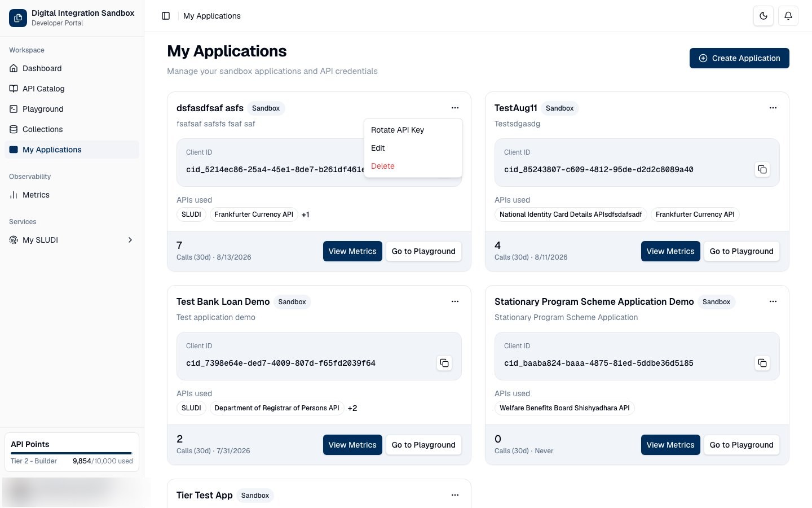Click National Identity Card Details API tag
Image resolution: width=812 pixels, height=508 pixels.
[x=571, y=214]
